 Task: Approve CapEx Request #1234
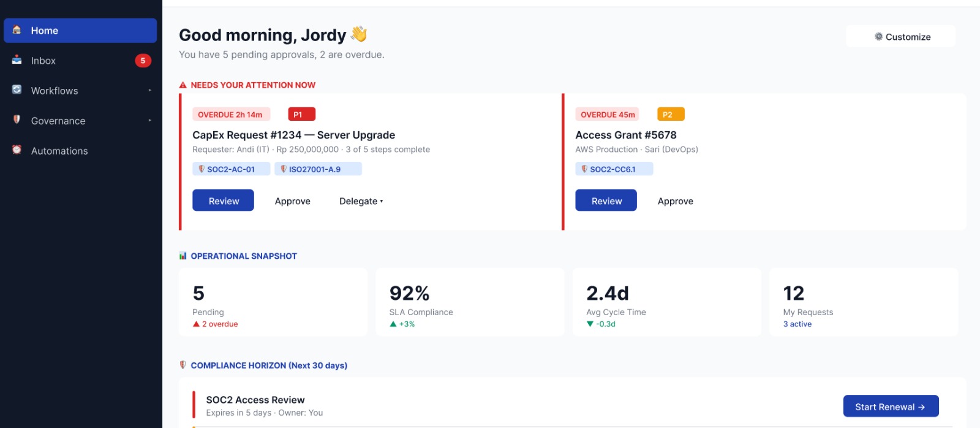pos(293,201)
